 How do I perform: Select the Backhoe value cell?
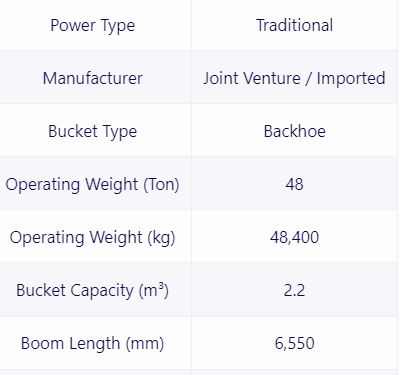pyautogui.click(x=294, y=131)
